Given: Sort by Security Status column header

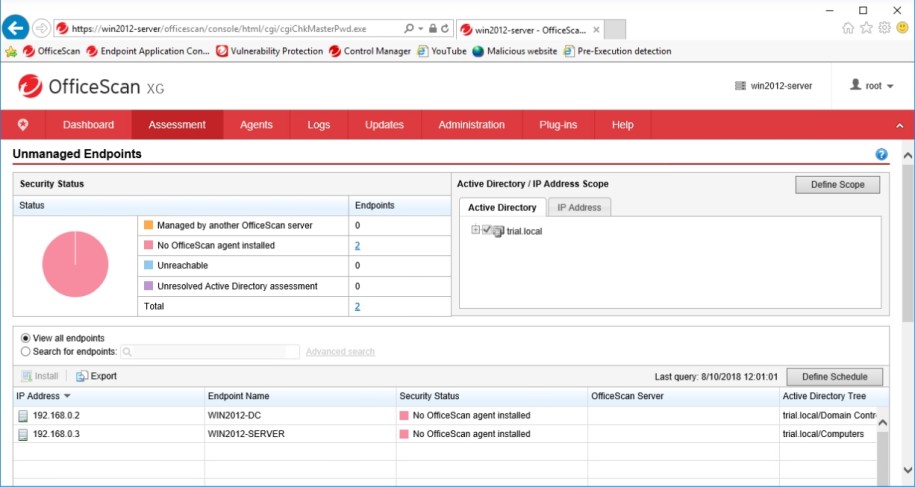Looking at the screenshot, I should (429, 396).
